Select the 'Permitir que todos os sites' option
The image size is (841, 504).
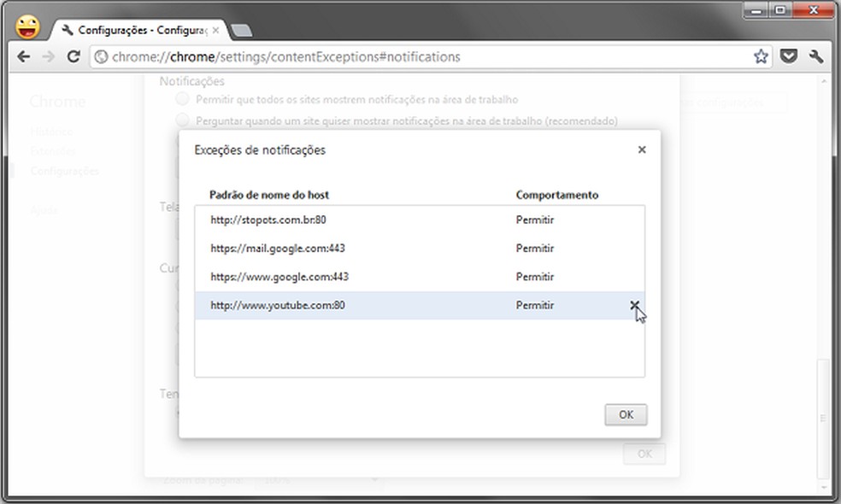coord(182,99)
